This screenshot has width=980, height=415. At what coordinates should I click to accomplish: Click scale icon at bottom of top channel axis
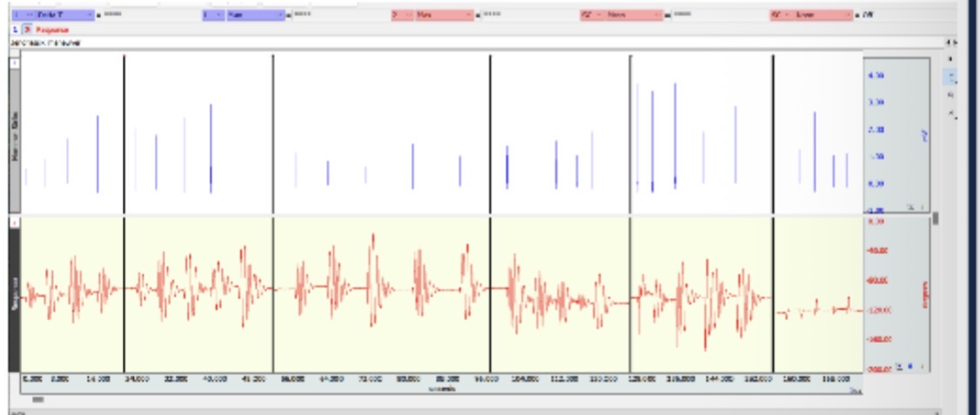click(910, 207)
